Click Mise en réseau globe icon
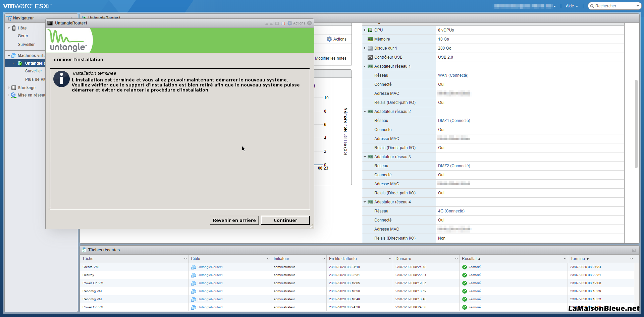Screen dimensions: 644x317 (14, 95)
